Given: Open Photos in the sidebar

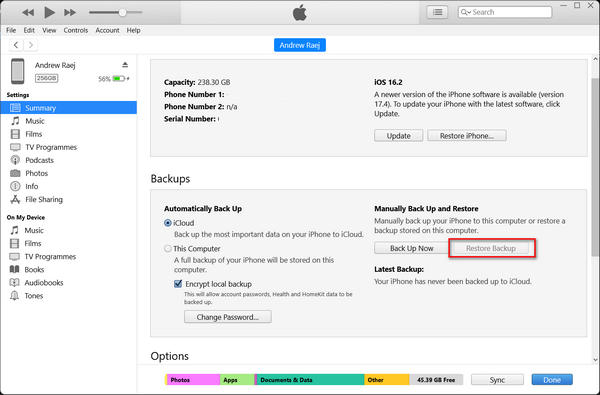Looking at the screenshot, I should click(36, 173).
